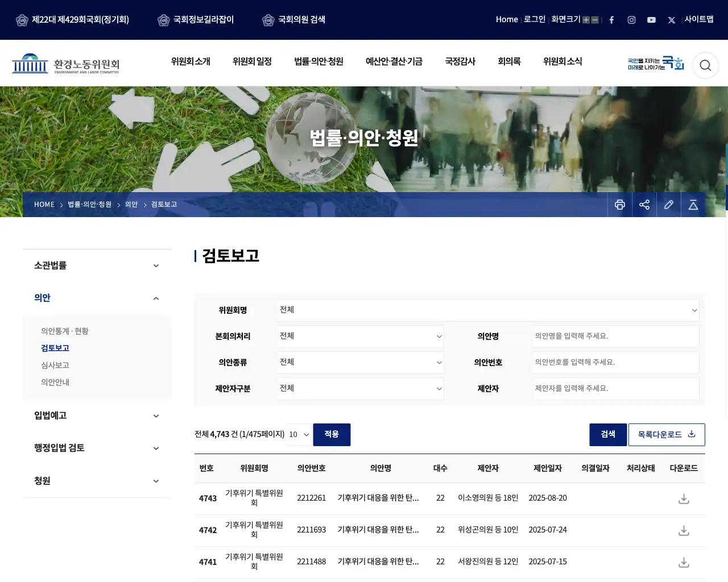The image size is (728, 582).
Task: Expand the 청원 sidebar section
Action: click(x=97, y=481)
